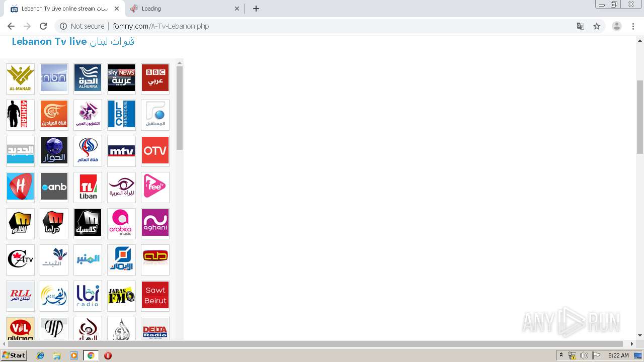Open the RLL radio logo

(x=21, y=296)
